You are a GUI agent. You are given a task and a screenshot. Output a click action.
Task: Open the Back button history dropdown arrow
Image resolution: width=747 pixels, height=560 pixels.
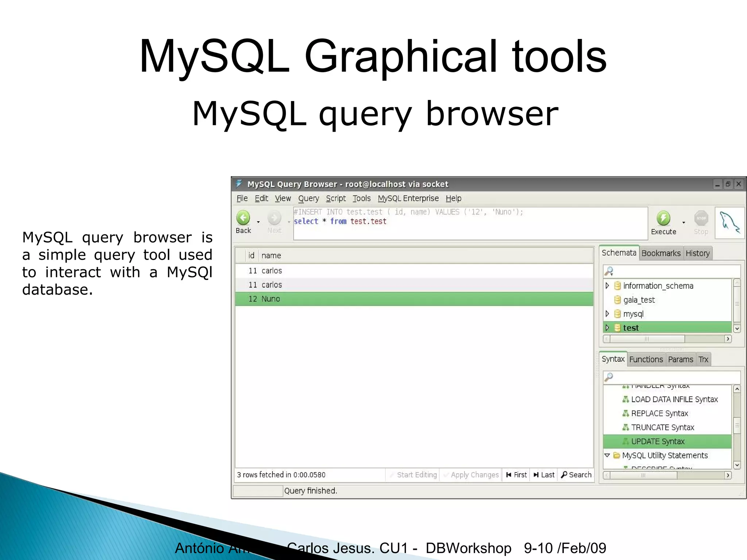(x=258, y=222)
